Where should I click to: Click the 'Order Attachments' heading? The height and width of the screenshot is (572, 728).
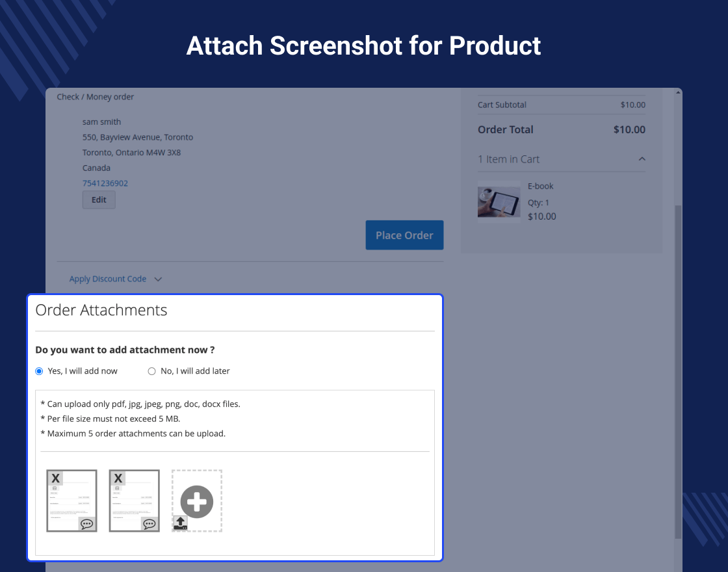tap(101, 310)
